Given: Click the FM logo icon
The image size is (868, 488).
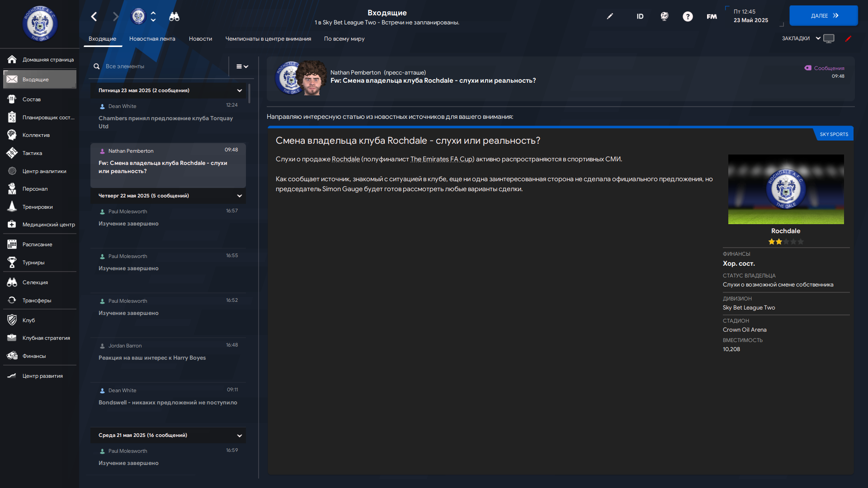Looking at the screenshot, I should [x=712, y=17].
